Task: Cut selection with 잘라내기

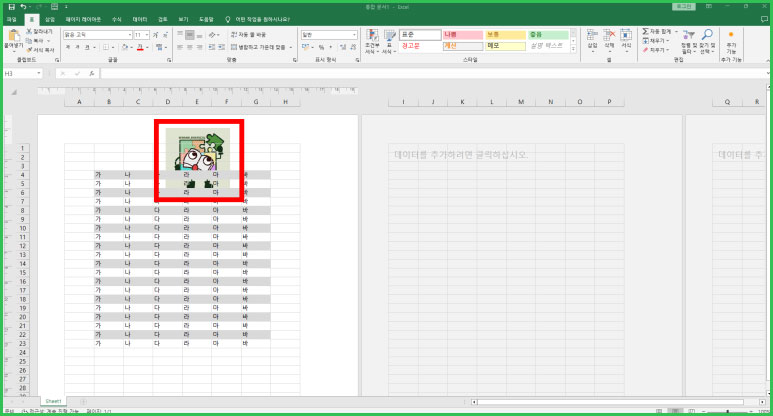Action: click(x=39, y=32)
